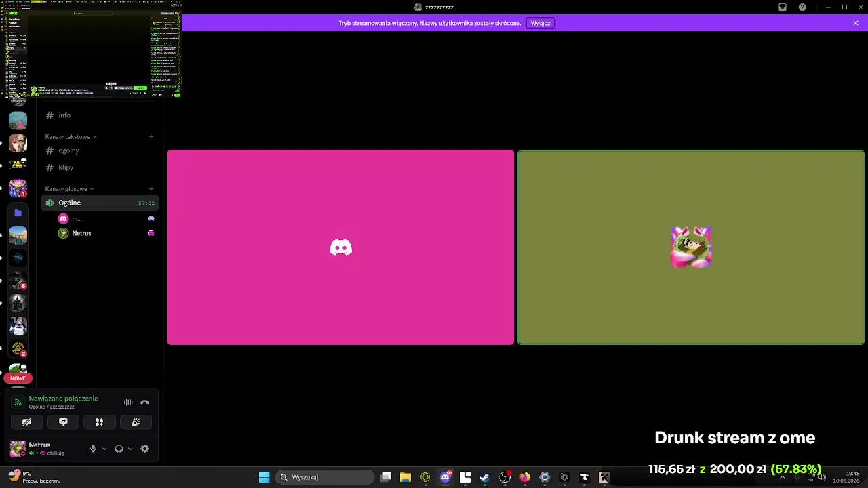Image resolution: width=868 pixels, height=488 pixels.
Task: Open the inbox icon in title bar
Action: click(x=783, y=7)
